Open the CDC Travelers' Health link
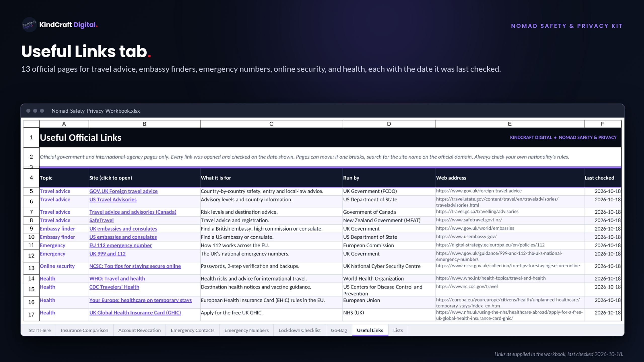This screenshot has width=644, height=362. 114,287
